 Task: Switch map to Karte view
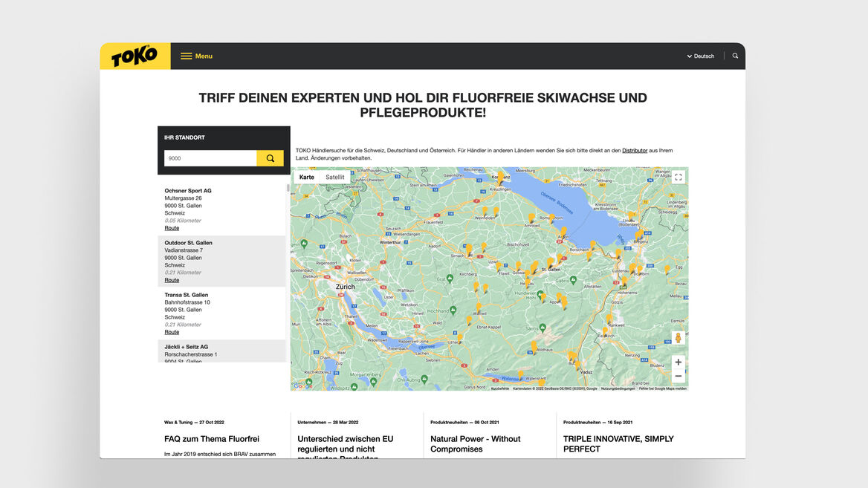pyautogui.click(x=307, y=177)
